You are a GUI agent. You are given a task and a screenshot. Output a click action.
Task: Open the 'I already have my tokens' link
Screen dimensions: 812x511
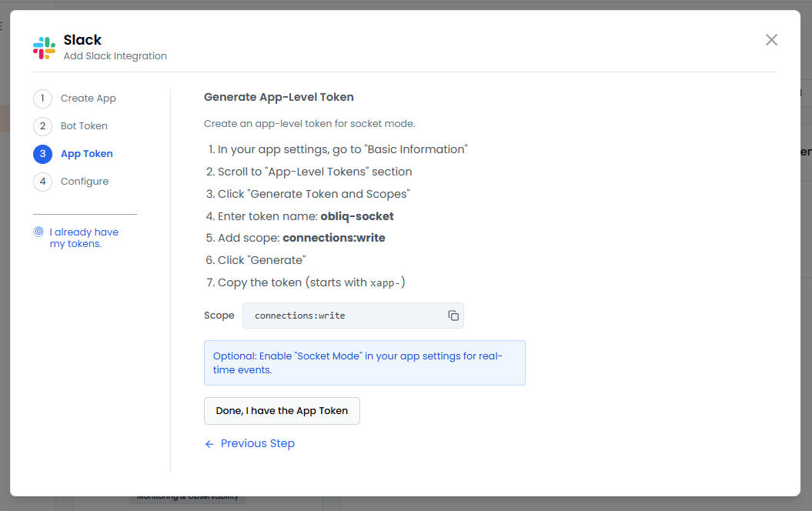point(84,238)
